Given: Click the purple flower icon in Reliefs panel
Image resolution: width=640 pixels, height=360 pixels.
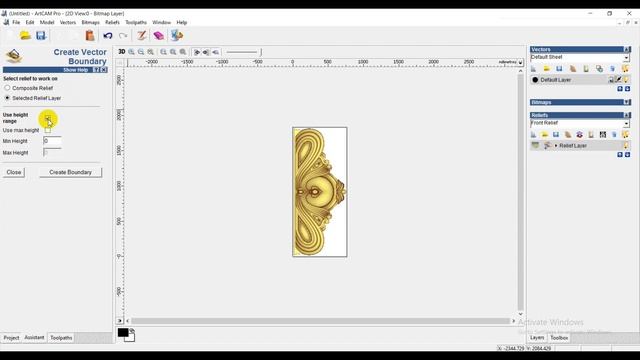Looking at the screenshot, I should [x=580, y=134].
